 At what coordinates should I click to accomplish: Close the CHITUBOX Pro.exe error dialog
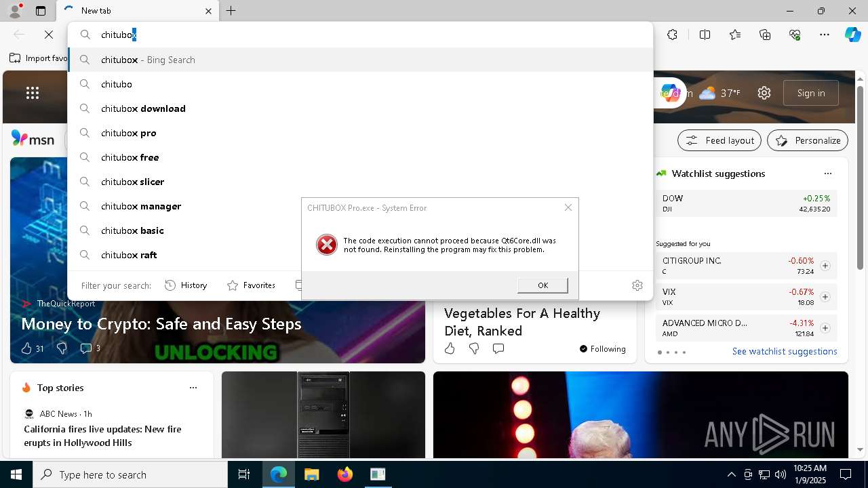pos(568,207)
